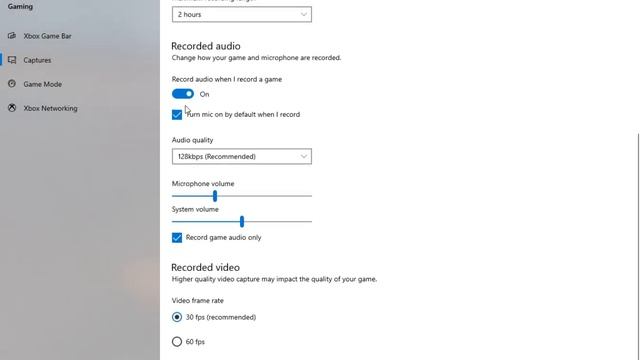Switch to the Game Mode settings page
This screenshot has width=640, height=360.
pyautogui.click(x=42, y=84)
